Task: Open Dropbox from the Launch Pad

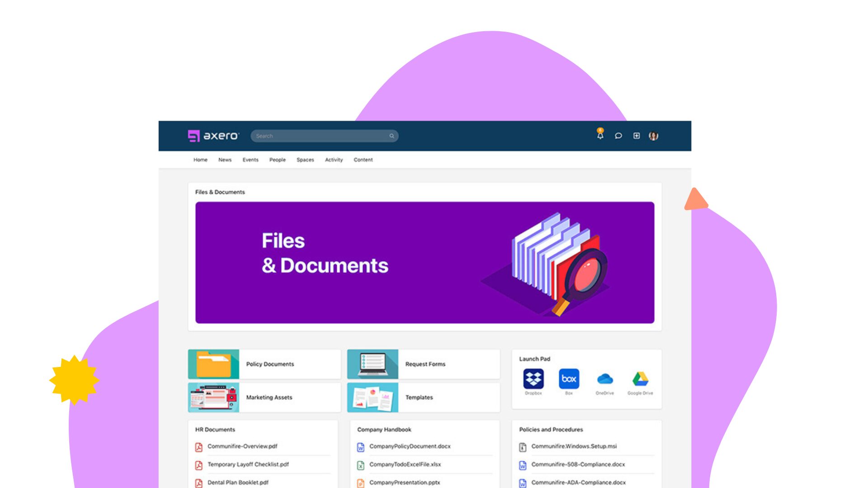Action: pos(533,379)
